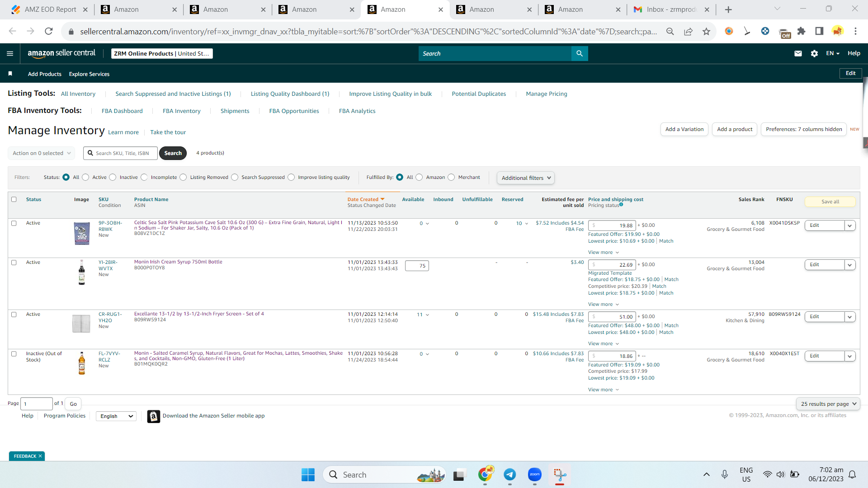Open the Seller Central hamburger menu

click(10, 53)
